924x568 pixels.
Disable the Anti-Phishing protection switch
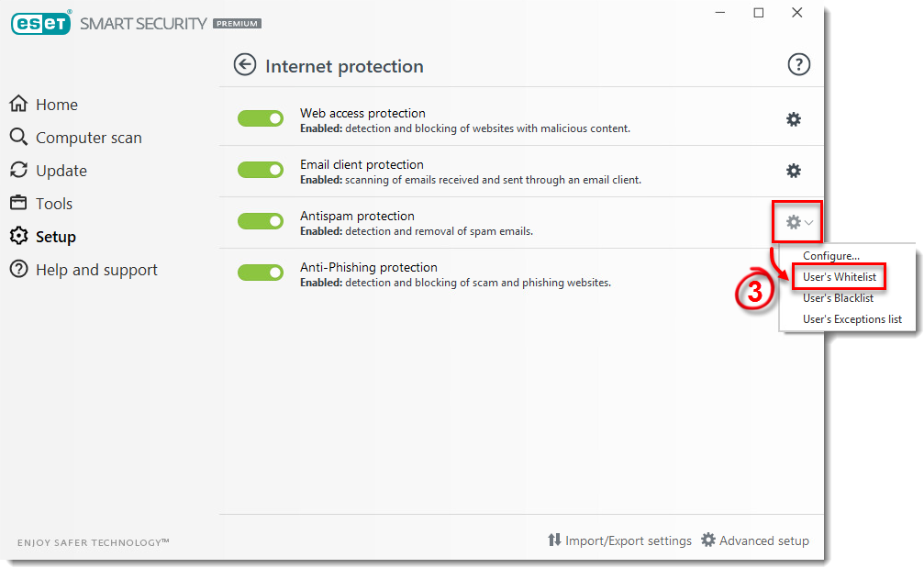(261, 273)
